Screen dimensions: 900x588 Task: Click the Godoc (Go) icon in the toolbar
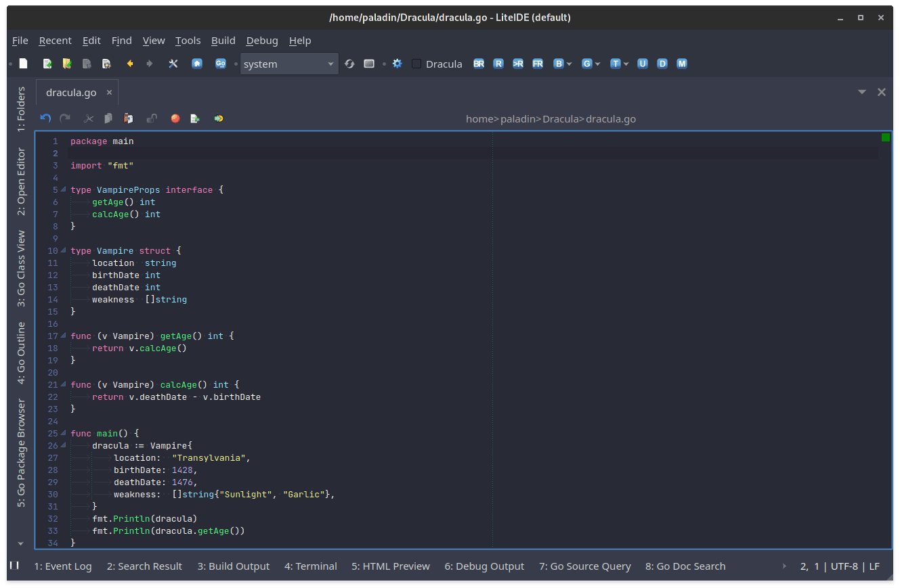[x=221, y=63]
